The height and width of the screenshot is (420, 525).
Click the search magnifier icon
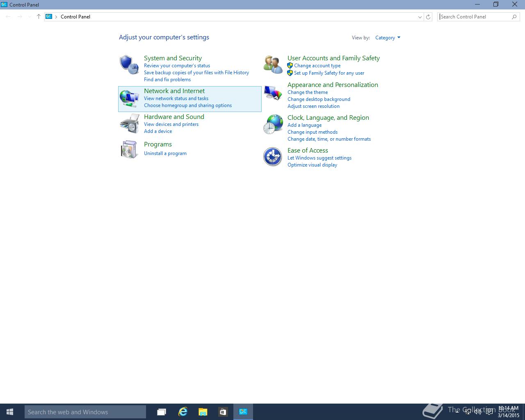point(514,17)
